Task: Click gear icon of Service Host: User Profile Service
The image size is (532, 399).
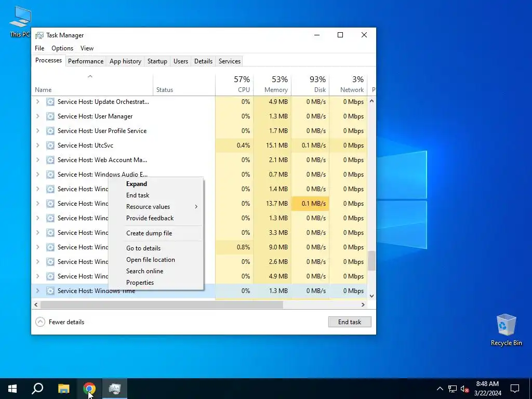Action: coord(50,131)
